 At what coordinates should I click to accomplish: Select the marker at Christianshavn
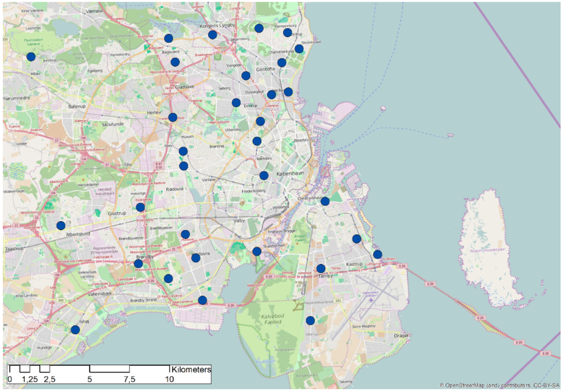pos(325,201)
